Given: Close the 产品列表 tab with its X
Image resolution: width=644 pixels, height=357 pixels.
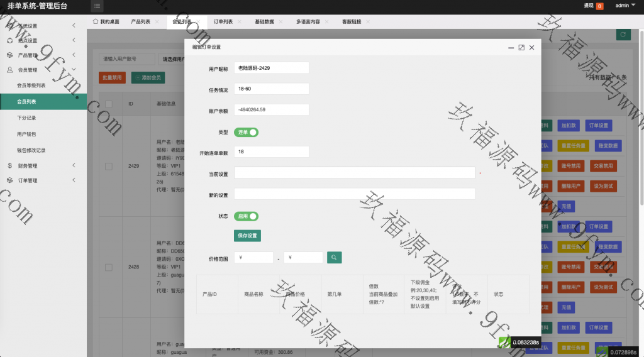Looking at the screenshot, I should pyautogui.click(x=156, y=21).
